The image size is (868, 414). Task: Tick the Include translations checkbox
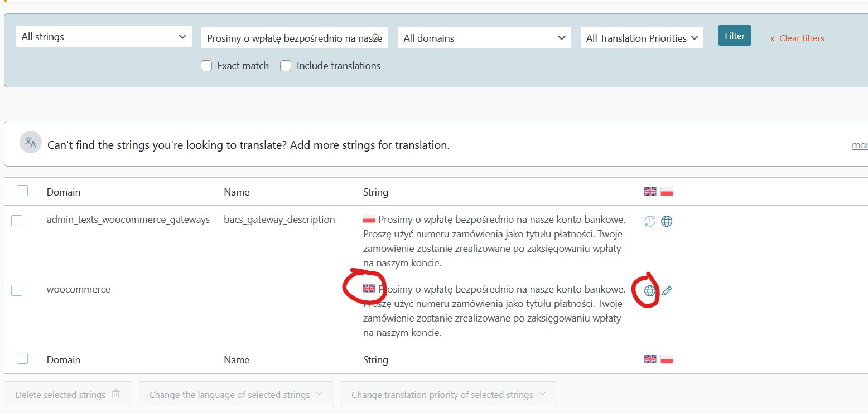click(x=286, y=66)
